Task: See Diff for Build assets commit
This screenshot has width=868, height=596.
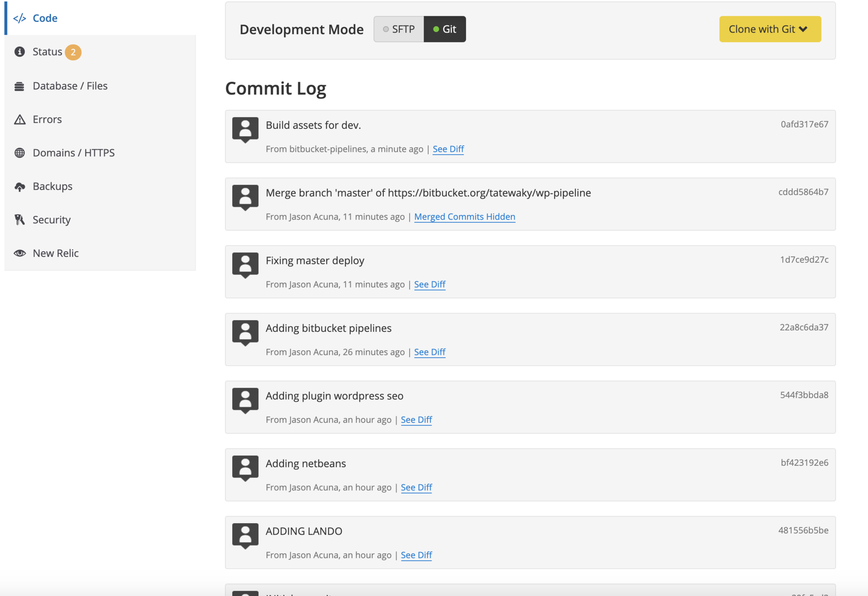Action: [x=448, y=149]
